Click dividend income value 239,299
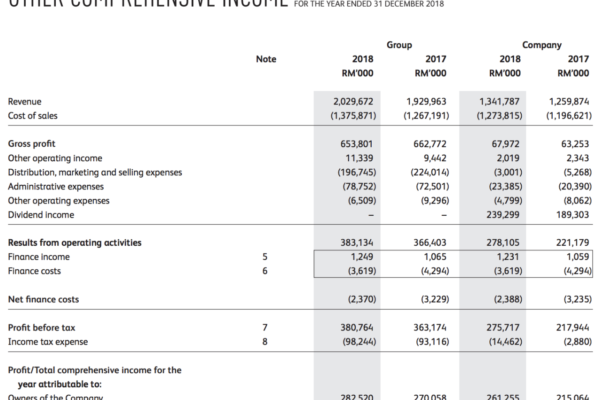 point(503,215)
